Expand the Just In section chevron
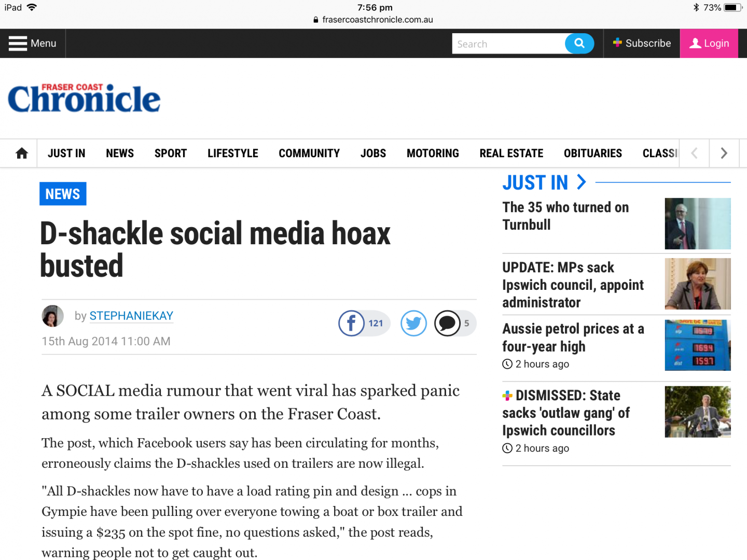 pos(582,182)
